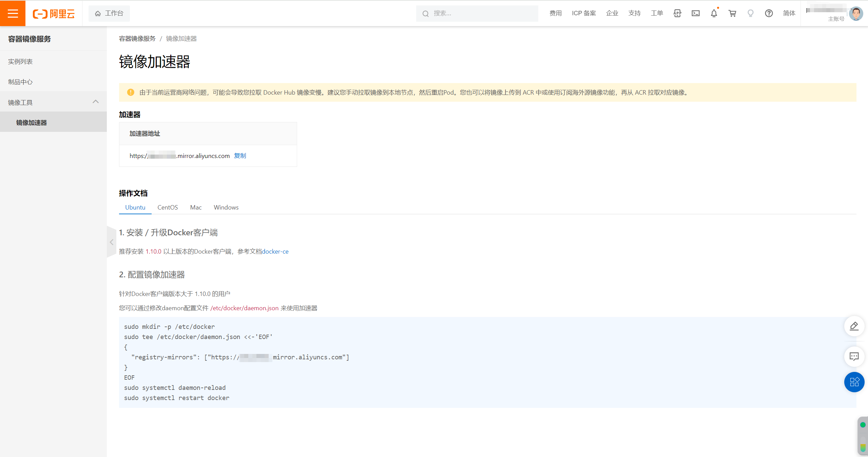The image size is (868, 457).
Task: Open the hamburger main menu
Action: pyautogui.click(x=13, y=13)
